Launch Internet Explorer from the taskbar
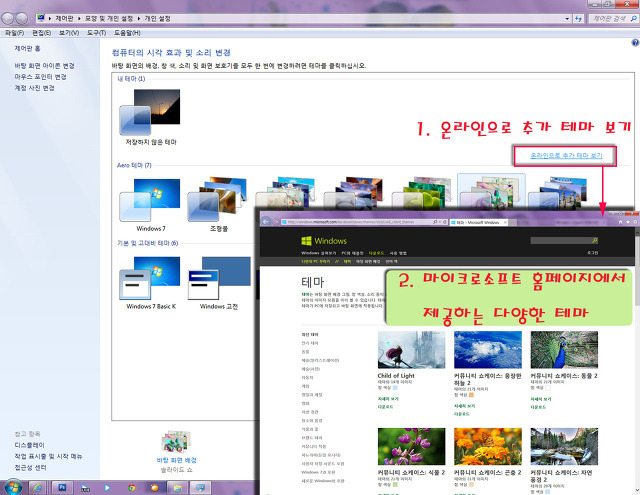640x495 pixels. click(x=38, y=488)
